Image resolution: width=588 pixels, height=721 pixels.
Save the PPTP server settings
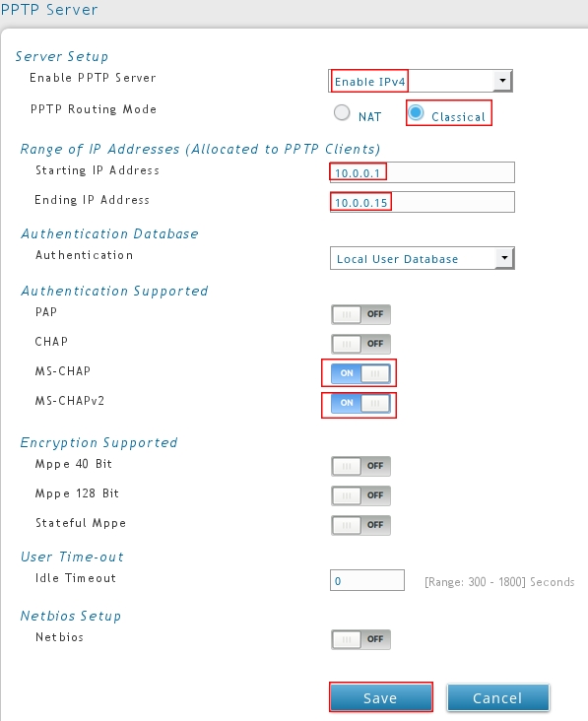pos(380,697)
